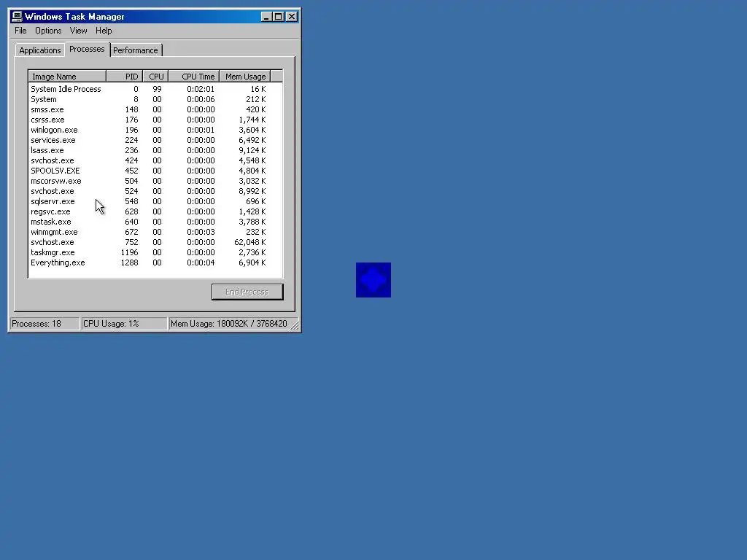Sort by Image Name column header
The height and width of the screenshot is (560, 747).
(x=67, y=77)
